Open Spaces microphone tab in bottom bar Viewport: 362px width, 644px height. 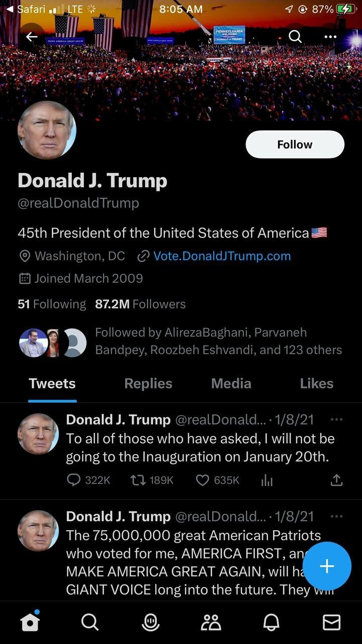[150, 623]
